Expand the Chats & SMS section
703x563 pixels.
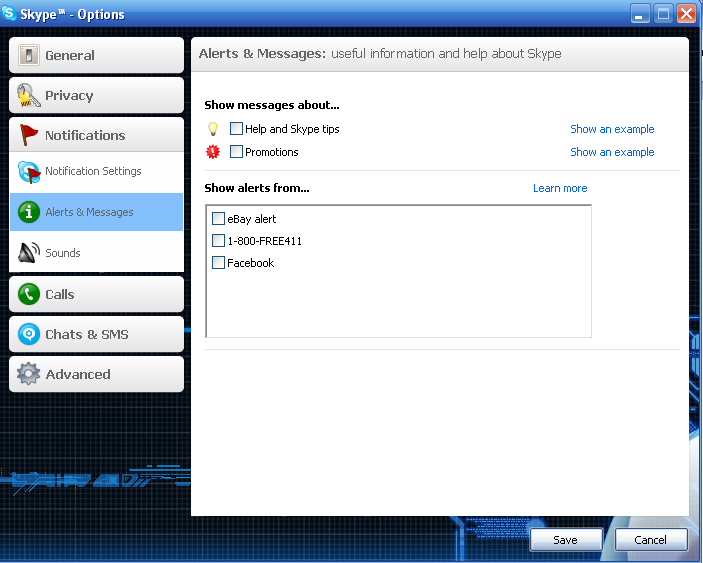pos(96,334)
